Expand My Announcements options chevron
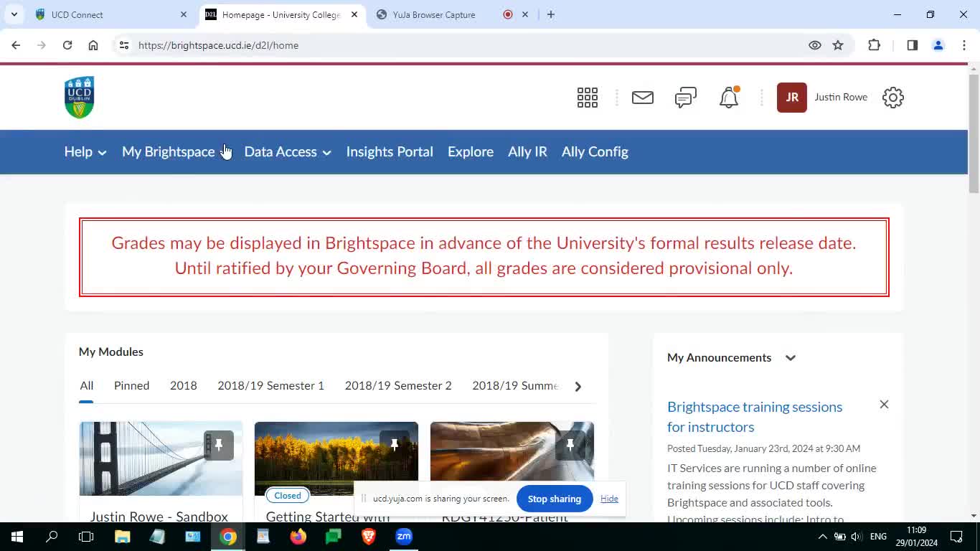The width and height of the screenshot is (980, 551). 790,358
